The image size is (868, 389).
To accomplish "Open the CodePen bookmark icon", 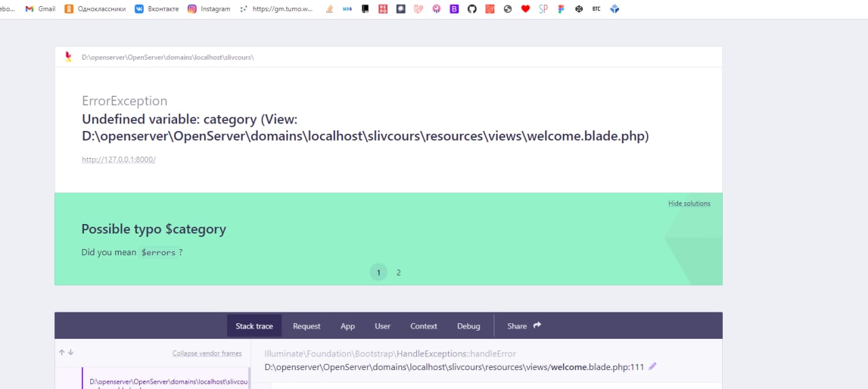I will pyautogui.click(x=578, y=9).
